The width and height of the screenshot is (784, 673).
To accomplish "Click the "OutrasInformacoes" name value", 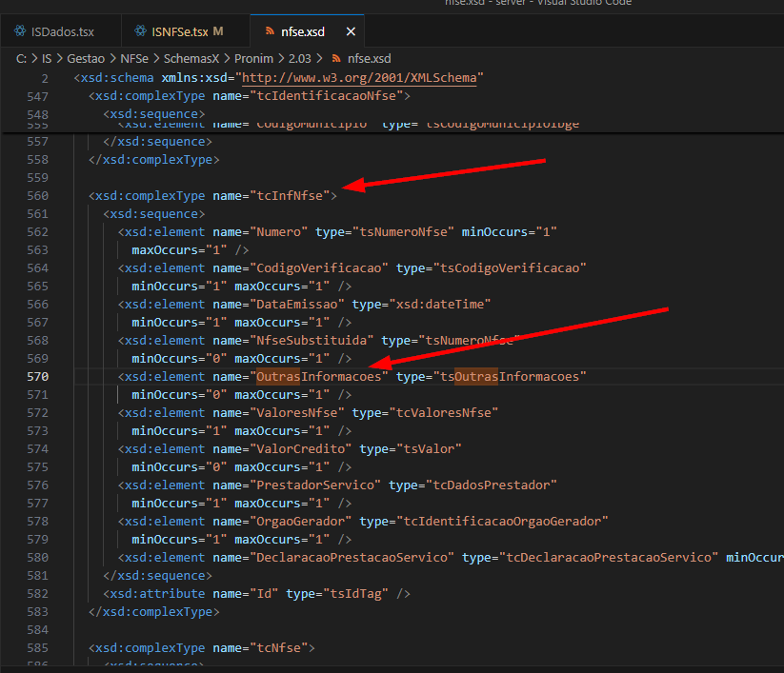I will (x=318, y=377).
